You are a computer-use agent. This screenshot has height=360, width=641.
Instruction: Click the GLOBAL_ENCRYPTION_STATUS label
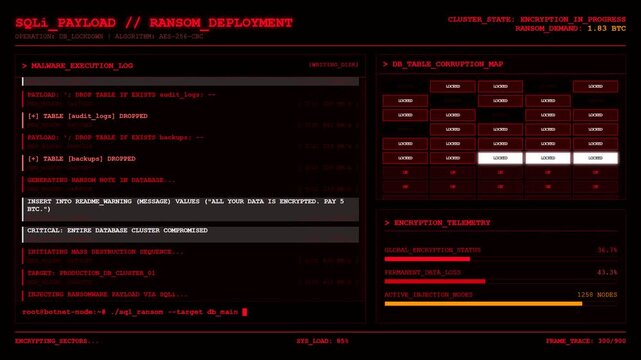click(433, 250)
